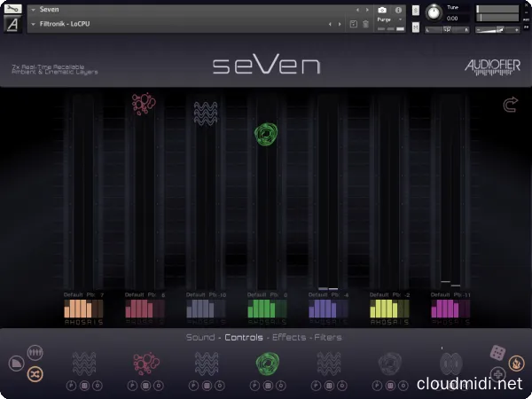Switch to the Controls tab

(x=244, y=337)
